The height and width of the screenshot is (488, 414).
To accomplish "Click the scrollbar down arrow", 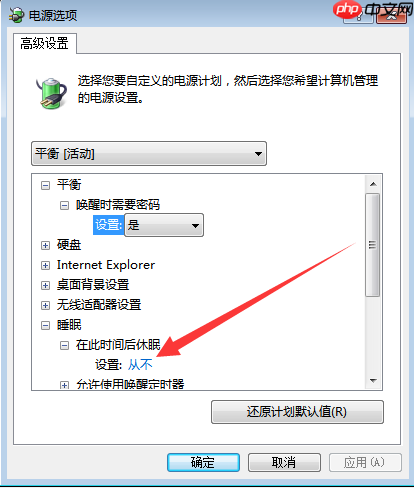I will click(373, 381).
